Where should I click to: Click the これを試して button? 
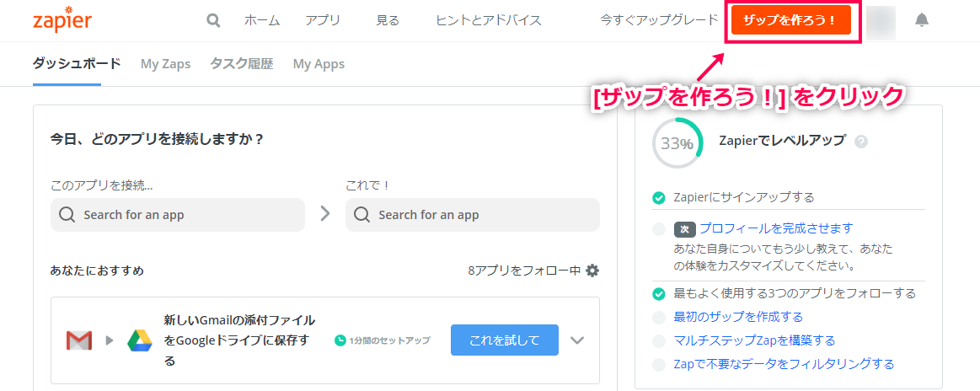(505, 340)
